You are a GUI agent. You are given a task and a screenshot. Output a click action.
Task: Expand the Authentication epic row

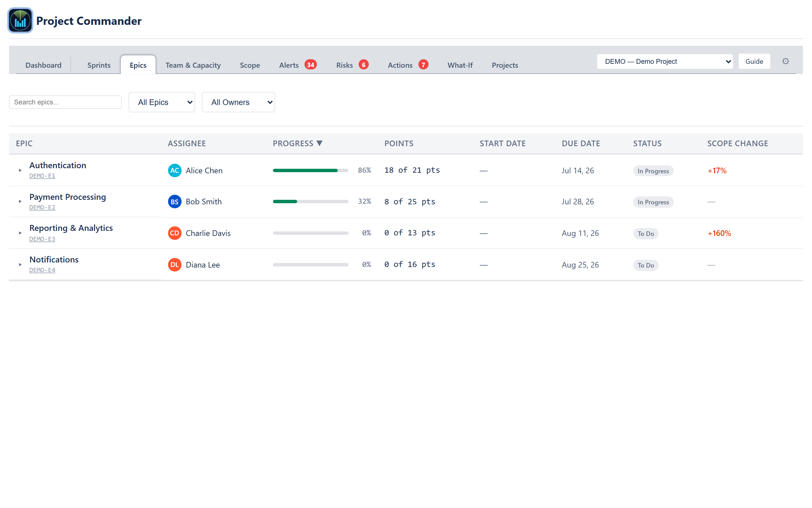(20, 170)
